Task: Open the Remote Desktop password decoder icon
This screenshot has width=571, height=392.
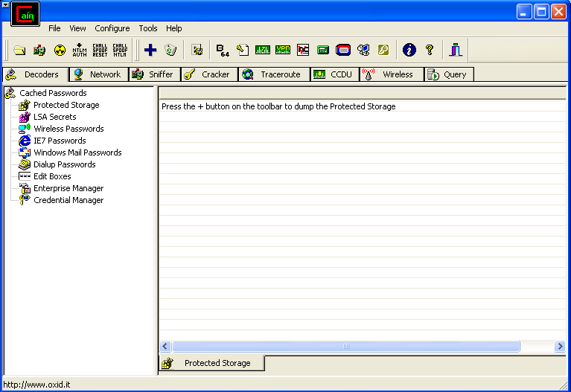Action: pyautogui.click(x=363, y=50)
